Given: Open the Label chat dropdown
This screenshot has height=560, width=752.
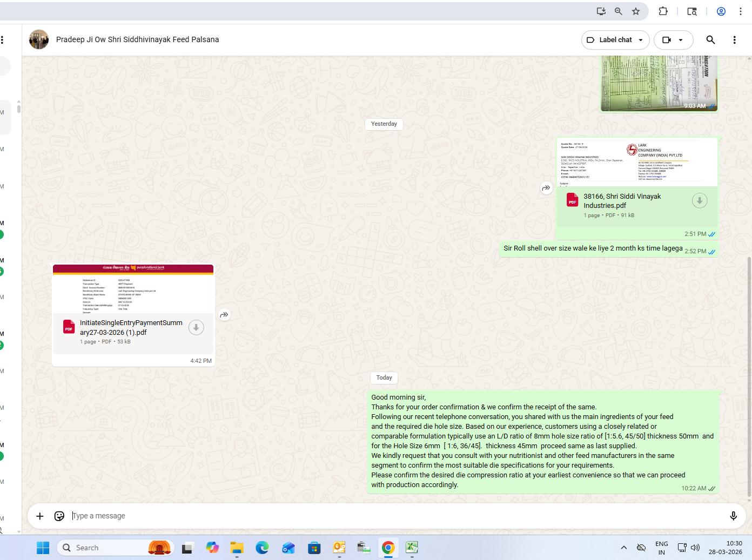Looking at the screenshot, I should pos(615,40).
